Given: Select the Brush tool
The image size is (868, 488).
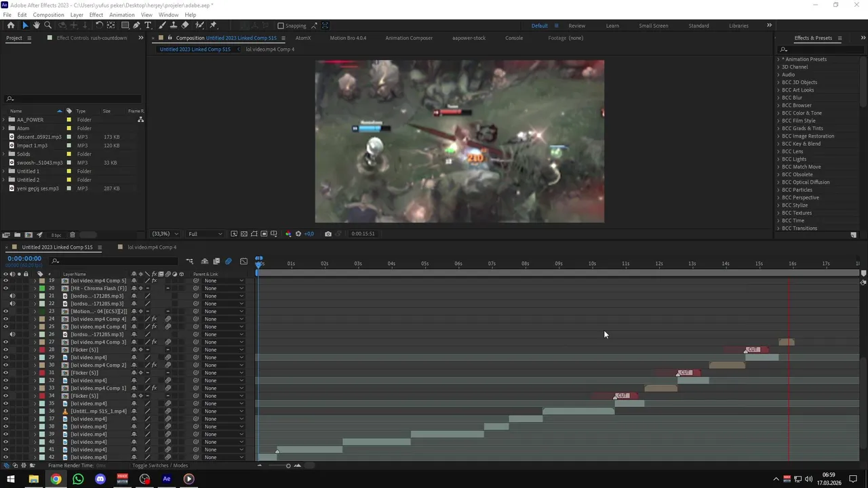Looking at the screenshot, I should tap(163, 25).
